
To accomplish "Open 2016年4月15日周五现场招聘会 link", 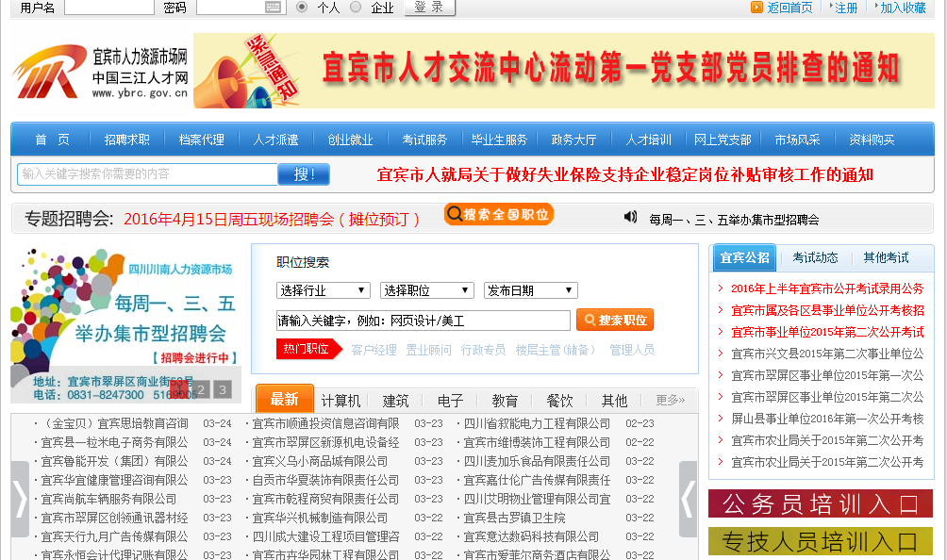I will [x=272, y=219].
